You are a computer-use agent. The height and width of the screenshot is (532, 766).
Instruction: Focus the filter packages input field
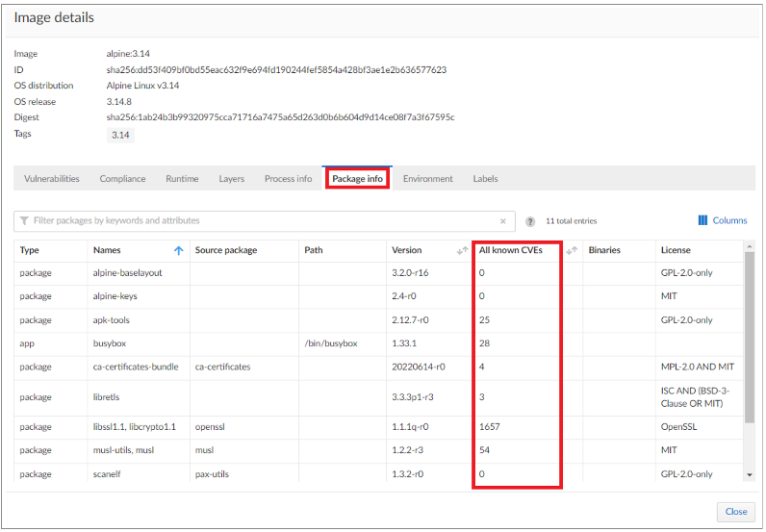coord(265,221)
